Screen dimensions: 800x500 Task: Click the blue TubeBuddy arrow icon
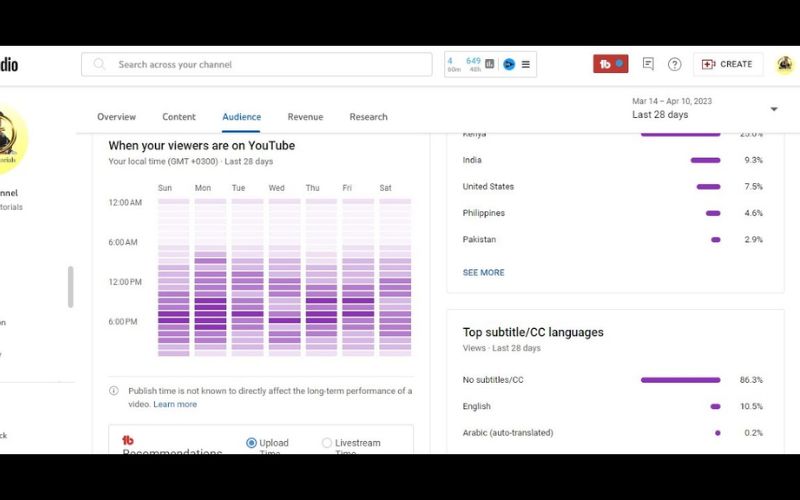coord(509,64)
